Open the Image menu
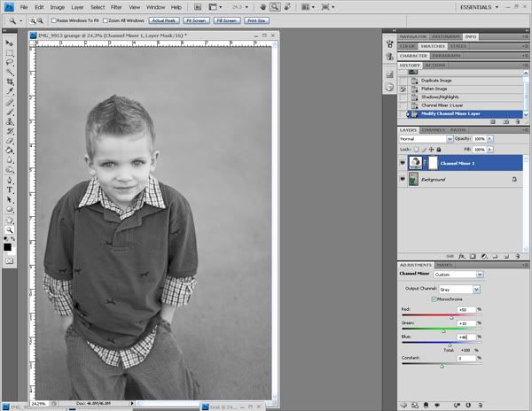This screenshot has width=532, height=411. 58,7
